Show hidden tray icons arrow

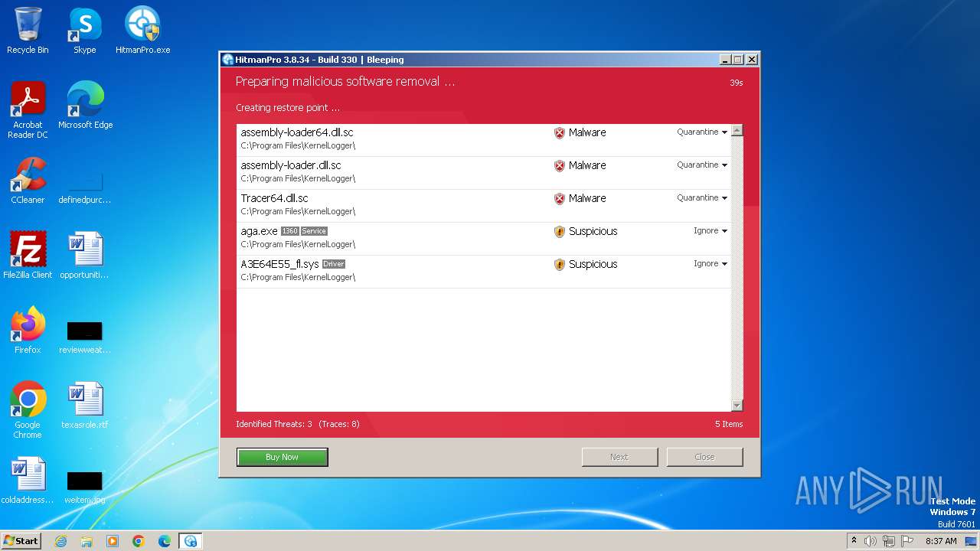pos(854,540)
